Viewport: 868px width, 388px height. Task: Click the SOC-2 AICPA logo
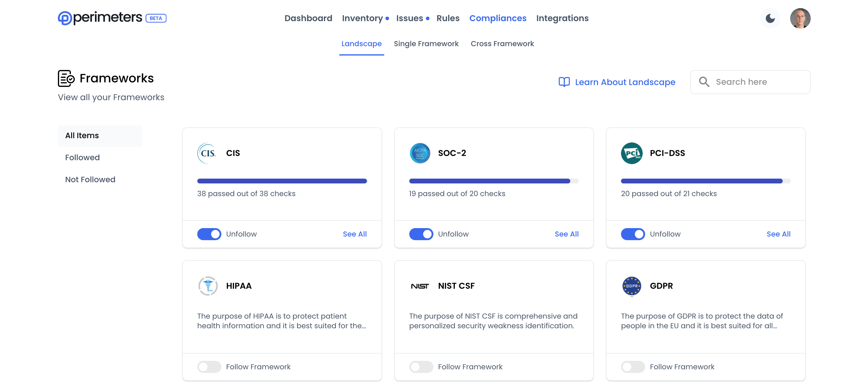(x=420, y=153)
